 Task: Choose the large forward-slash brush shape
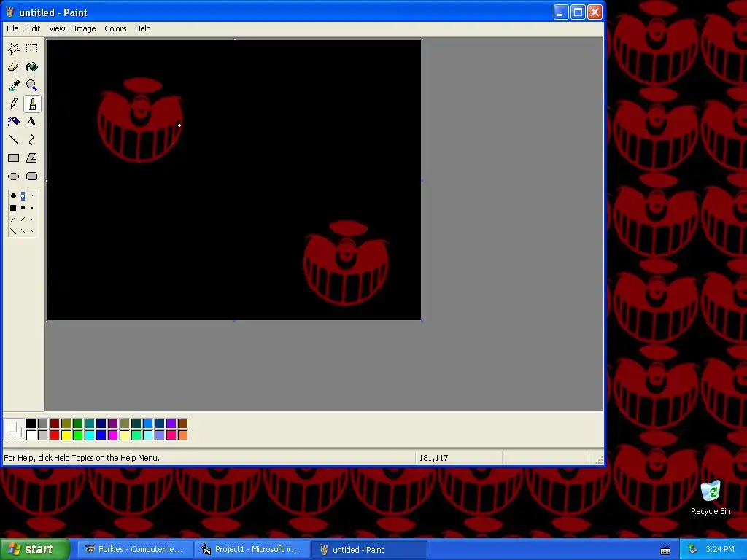pyautogui.click(x=13, y=219)
